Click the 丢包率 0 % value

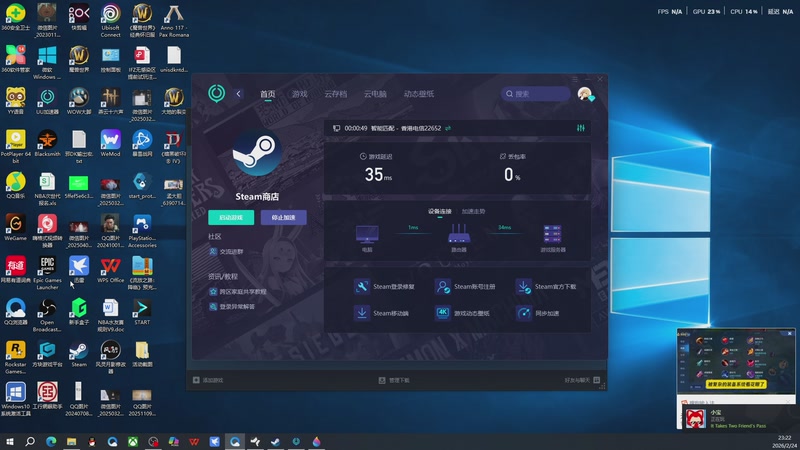512,174
